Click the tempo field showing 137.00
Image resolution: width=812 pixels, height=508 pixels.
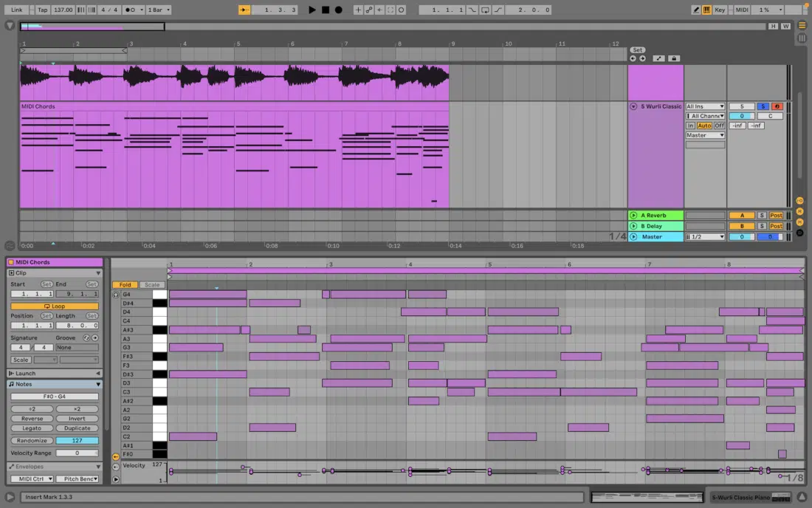63,10
